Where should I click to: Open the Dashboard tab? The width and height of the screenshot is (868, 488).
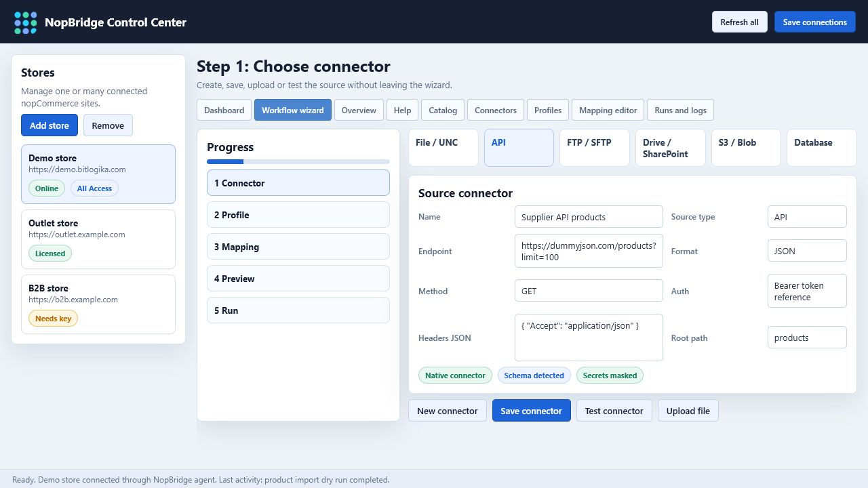pyautogui.click(x=224, y=110)
